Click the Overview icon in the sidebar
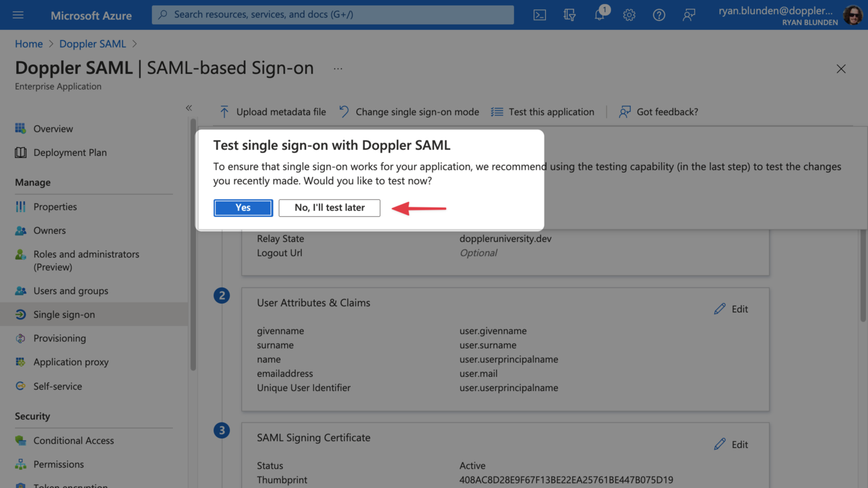This screenshot has height=488, width=868. pyautogui.click(x=20, y=129)
